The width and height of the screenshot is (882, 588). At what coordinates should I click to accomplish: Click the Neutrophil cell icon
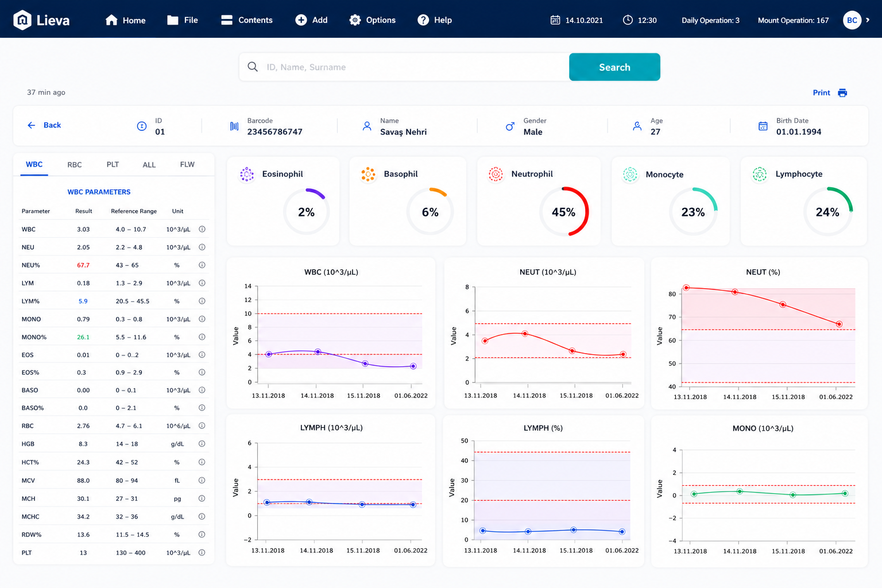pos(496,174)
